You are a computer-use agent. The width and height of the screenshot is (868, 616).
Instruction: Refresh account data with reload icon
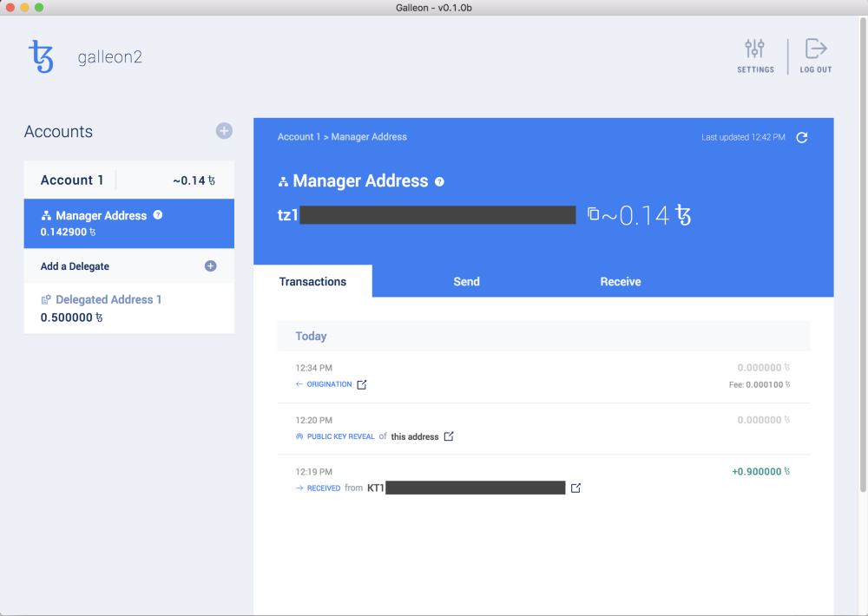[801, 137]
